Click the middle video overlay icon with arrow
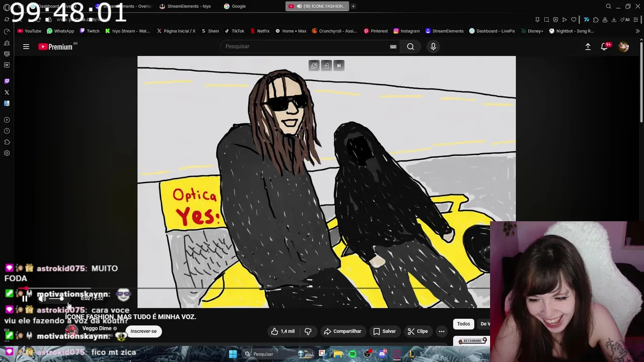The width and height of the screenshot is (644, 362). [x=326, y=65]
